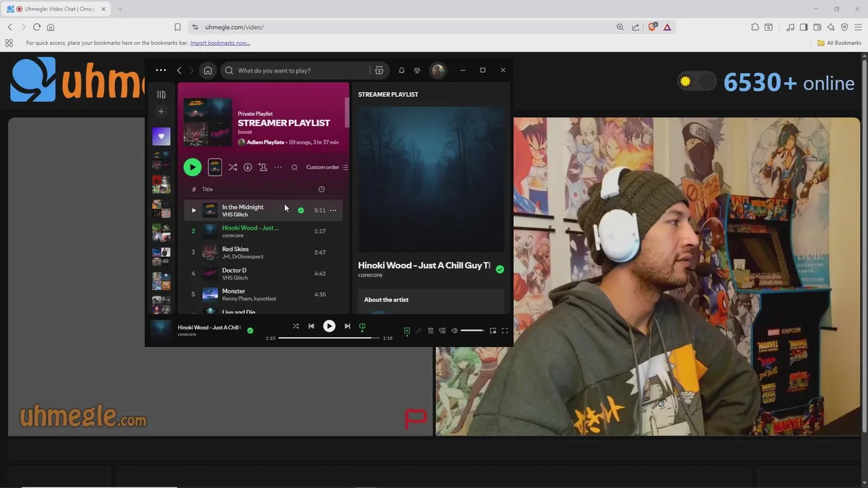Toggle saved checkmark in Now Playing panel
This screenshot has width=868, height=488.
[500, 269]
